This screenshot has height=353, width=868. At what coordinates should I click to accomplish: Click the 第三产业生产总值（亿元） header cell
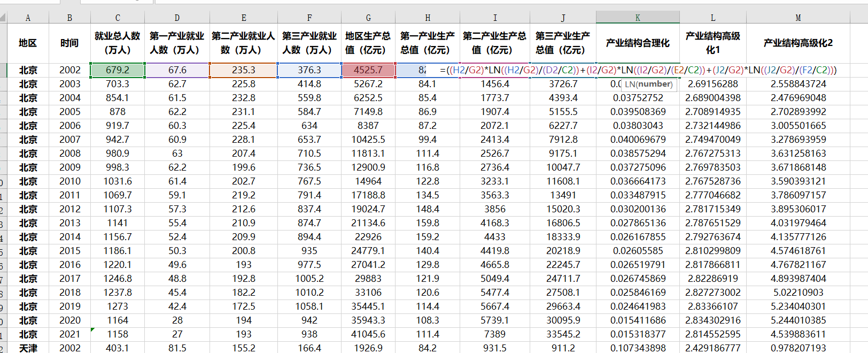pos(563,43)
